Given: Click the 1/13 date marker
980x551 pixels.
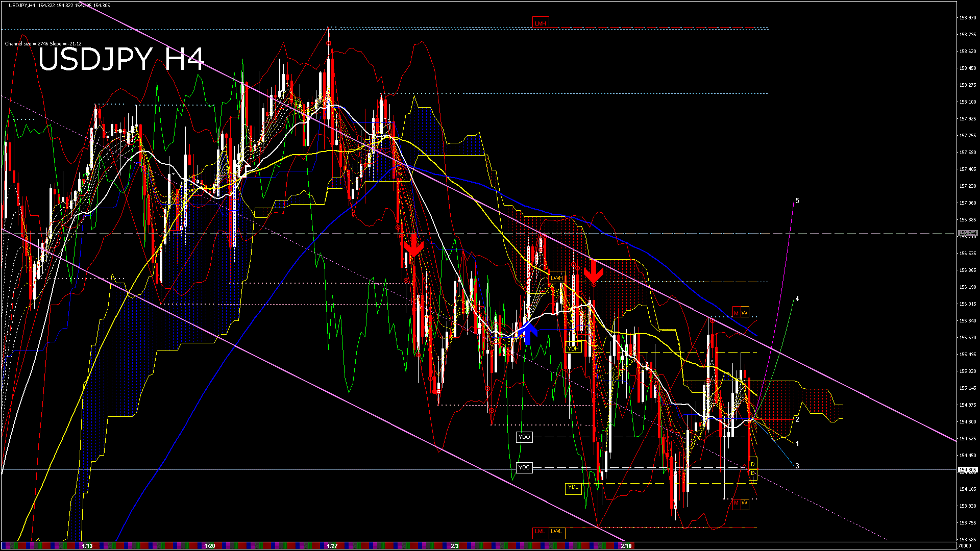Looking at the screenshot, I should (87, 546).
